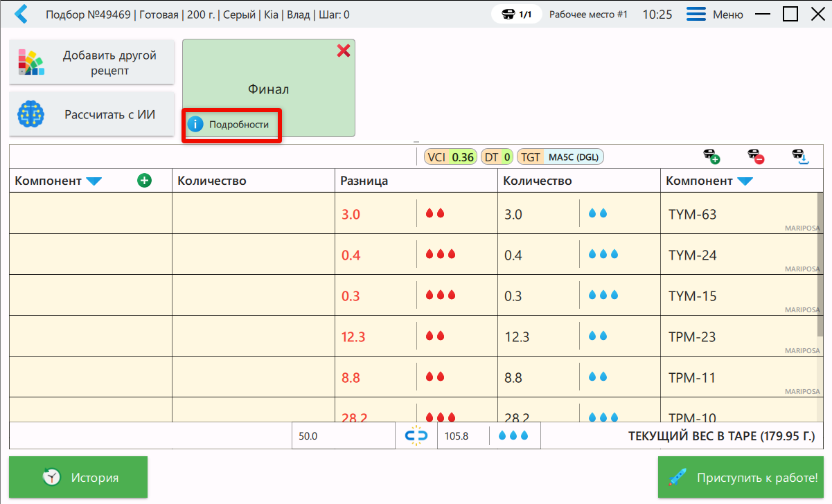Click blue drops in the TYM-24 row
The height and width of the screenshot is (504, 832).
click(603, 255)
